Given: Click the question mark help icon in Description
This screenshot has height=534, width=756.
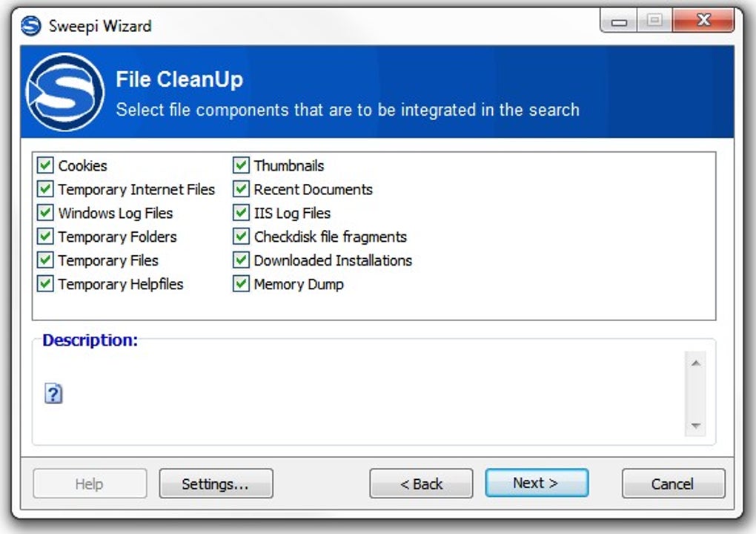Looking at the screenshot, I should 53,394.
